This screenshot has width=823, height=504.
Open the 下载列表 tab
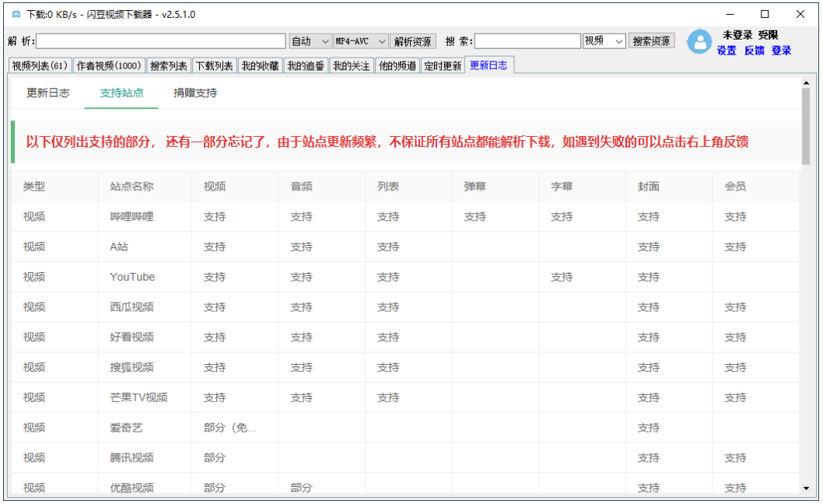click(215, 65)
